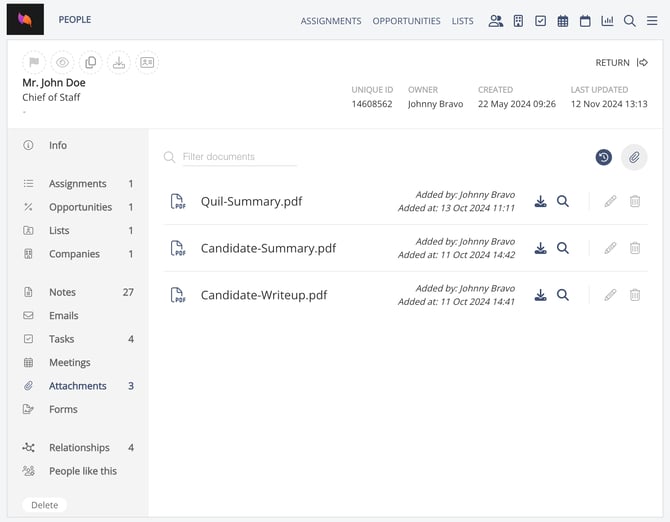Open the paperclip add attachment button
The width and height of the screenshot is (670, 522).
[x=634, y=157]
